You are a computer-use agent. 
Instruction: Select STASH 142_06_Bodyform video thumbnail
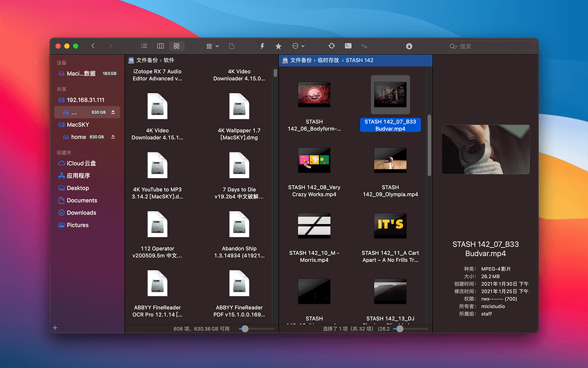[x=314, y=94]
